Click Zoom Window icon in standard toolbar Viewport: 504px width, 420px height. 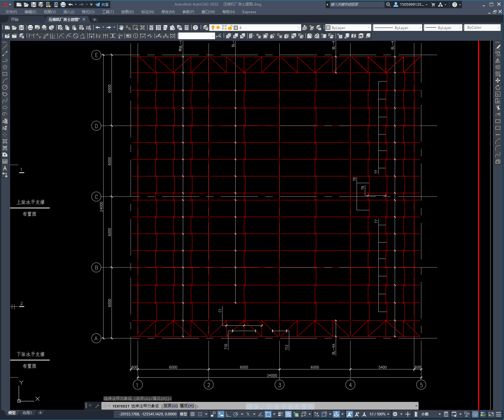[135, 28]
